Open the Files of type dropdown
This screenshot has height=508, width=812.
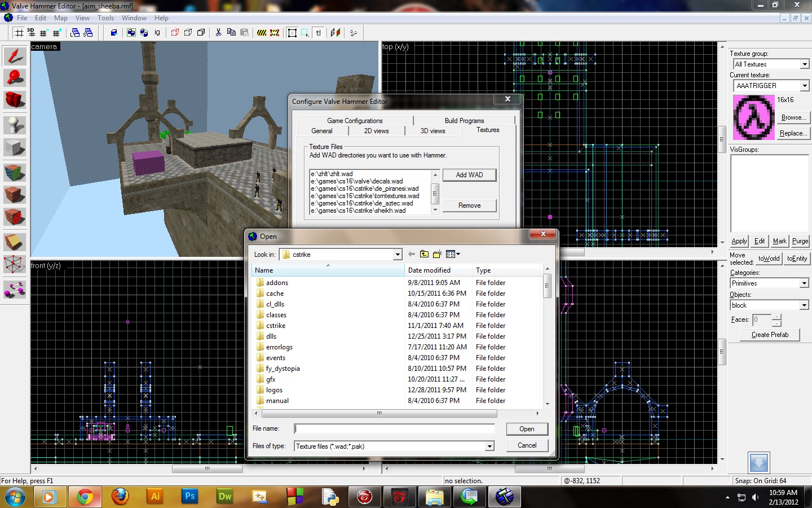coord(489,446)
